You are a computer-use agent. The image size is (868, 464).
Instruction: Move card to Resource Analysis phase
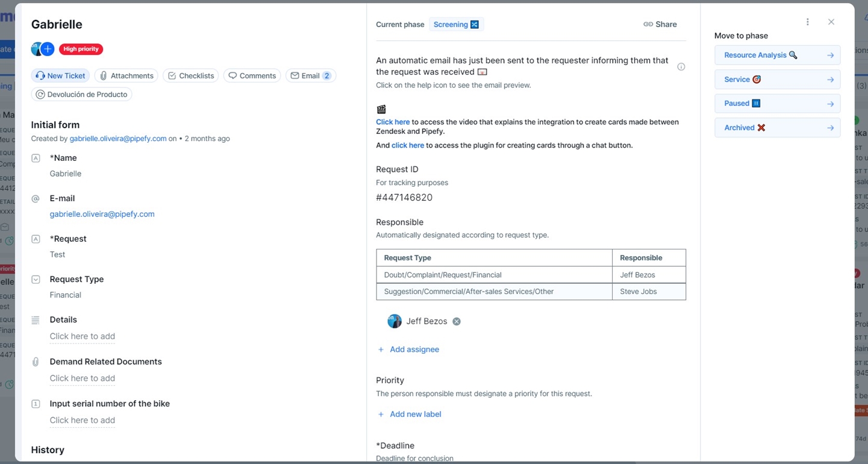coord(776,55)
